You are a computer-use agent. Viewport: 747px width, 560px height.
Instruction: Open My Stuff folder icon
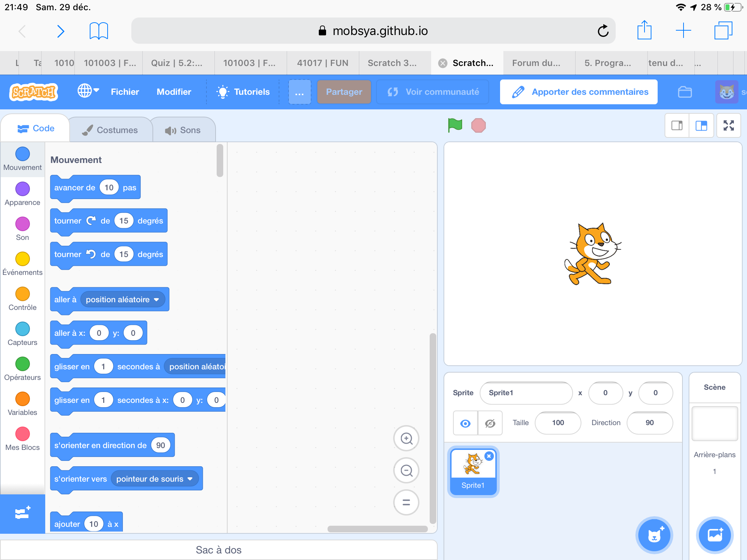(685, 92)
